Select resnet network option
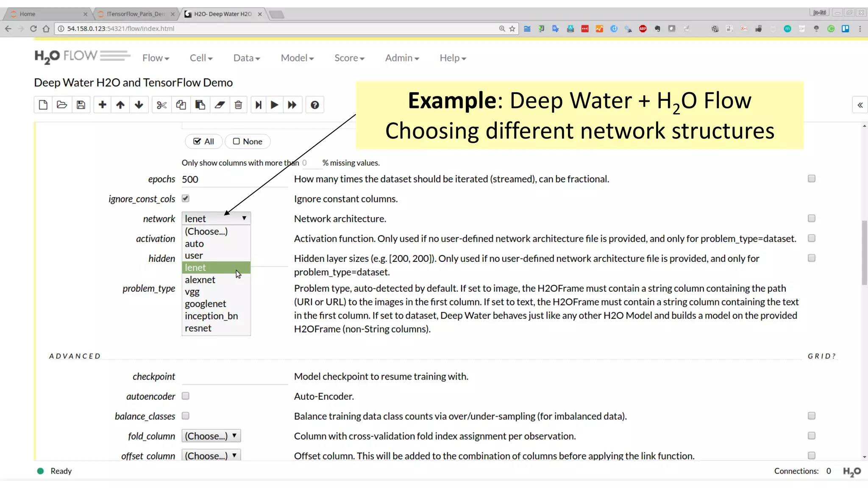Viewport: 868px width, 488px height. [x=216, y=328]
